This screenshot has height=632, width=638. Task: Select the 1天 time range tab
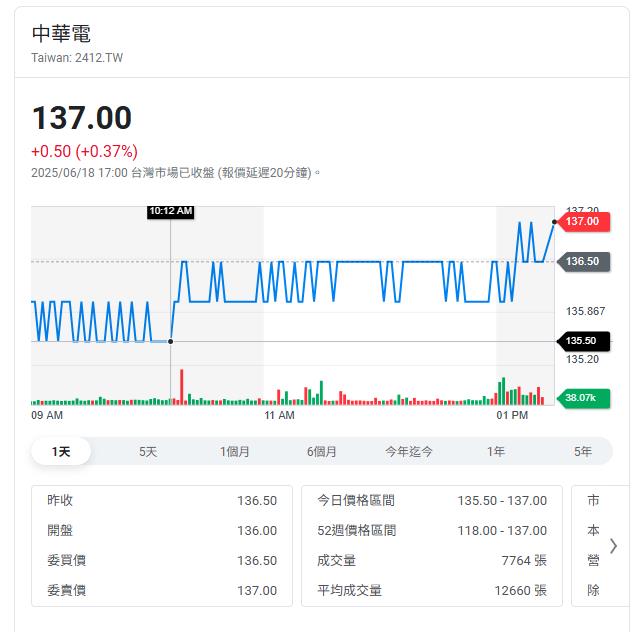(x=61, y=451)
